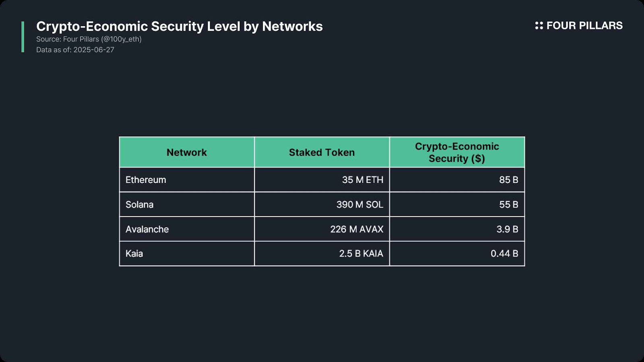Click the Ethereum row name cell

coord(146,180)
